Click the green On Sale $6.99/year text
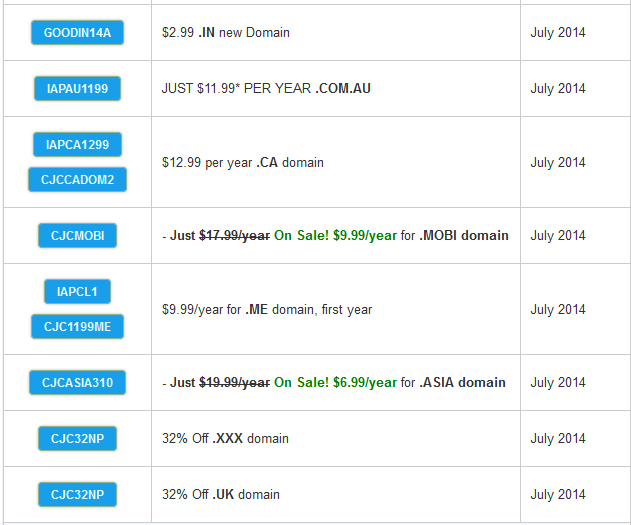 pos(335,382)
